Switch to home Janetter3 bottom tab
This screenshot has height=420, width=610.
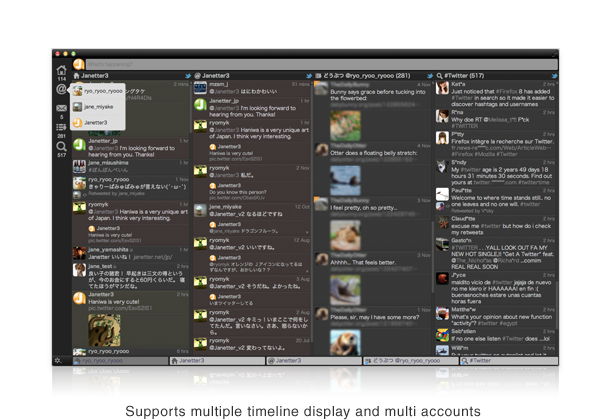click(x=217, y=361)
